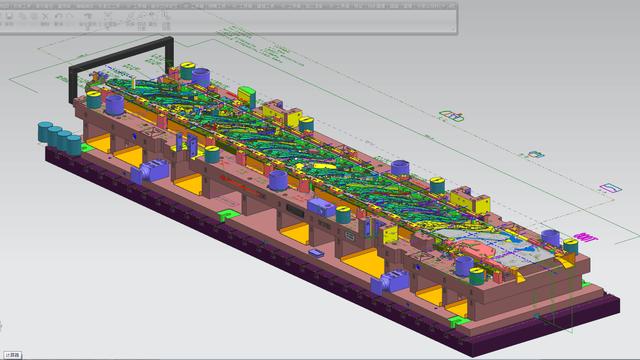This screenshot has height=360, width=640.
Task: Click the Redo arrow icon
Action: pyautogui.click(x=70, y=16)
